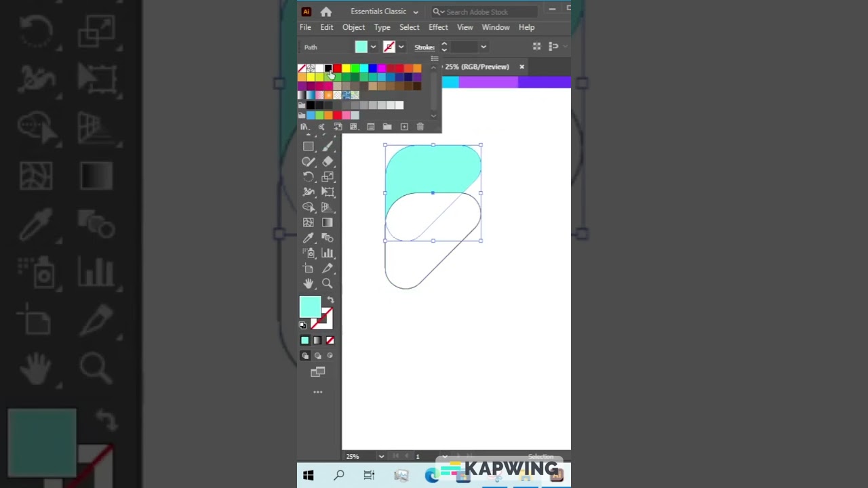Viewport: 868px width, 488px height.
Task: Select the Symbol Sprayer tool
Action: tap(309, 253)
